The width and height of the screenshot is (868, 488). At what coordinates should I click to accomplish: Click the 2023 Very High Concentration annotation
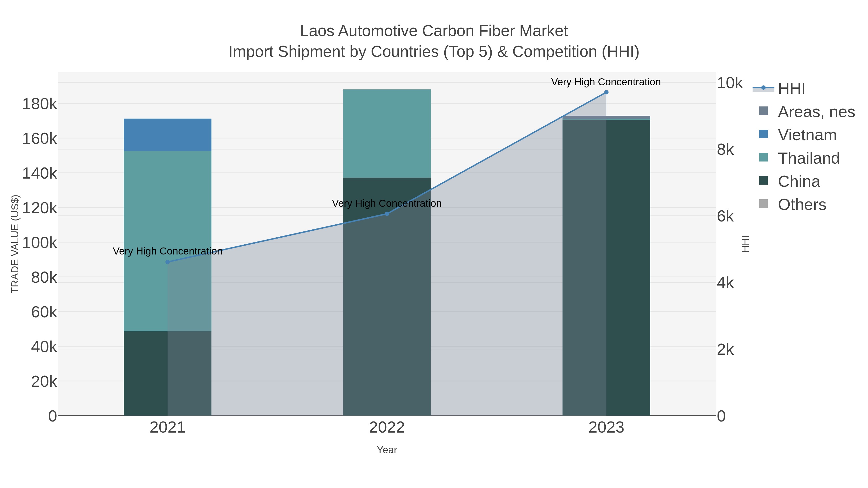click(x=606, y=82)
